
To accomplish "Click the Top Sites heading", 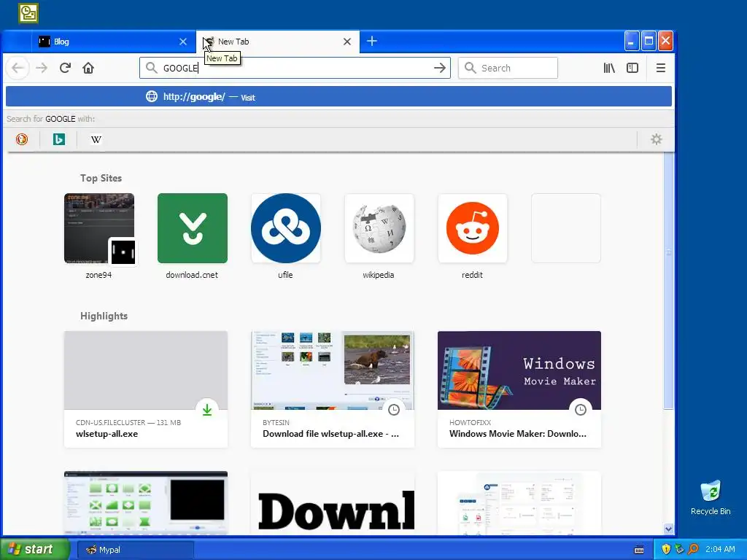I will tap(101, 178).
